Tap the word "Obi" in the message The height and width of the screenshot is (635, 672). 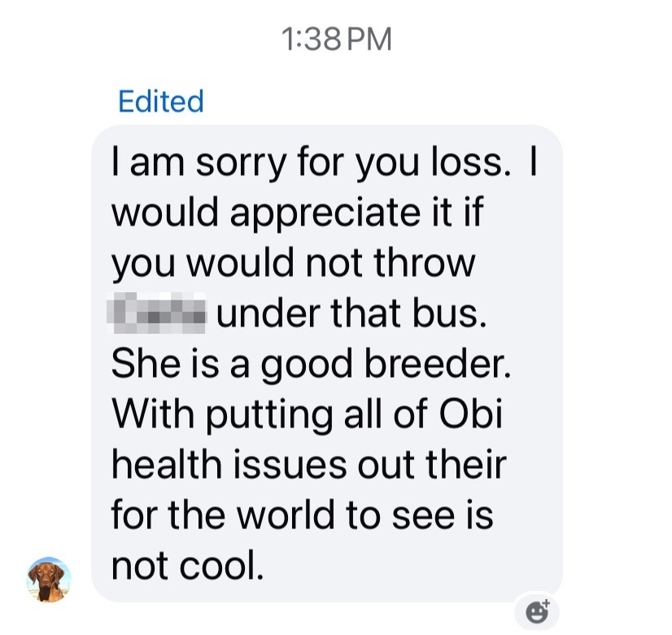[x=471, y=414]
